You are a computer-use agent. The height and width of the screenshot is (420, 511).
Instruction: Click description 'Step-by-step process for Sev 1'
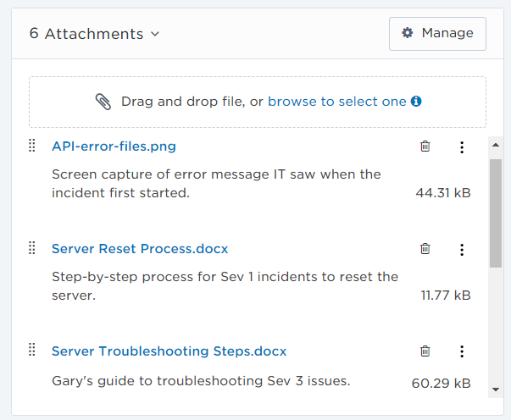tap(225, 286)
